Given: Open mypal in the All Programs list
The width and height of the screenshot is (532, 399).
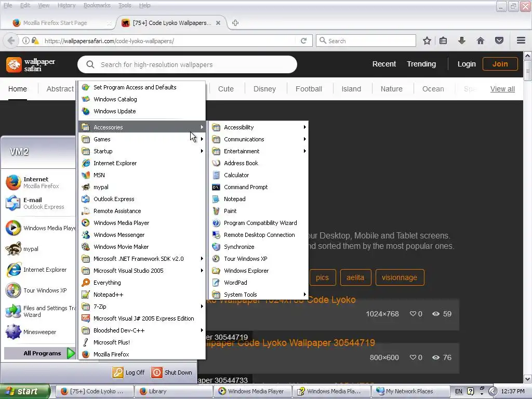Looking at the screenshot, I should pyautogui.click(x=142, y=187).
